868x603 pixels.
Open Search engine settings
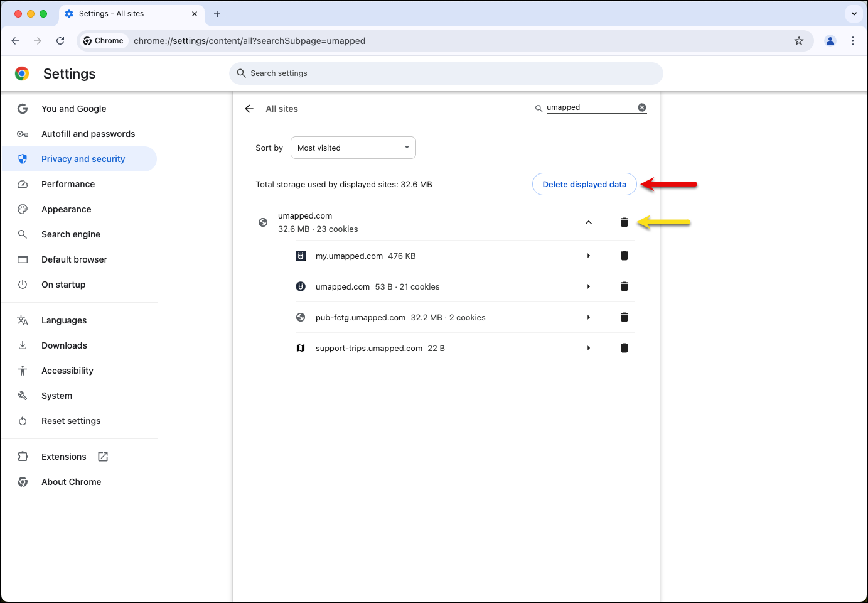click(x=79, y=234)
